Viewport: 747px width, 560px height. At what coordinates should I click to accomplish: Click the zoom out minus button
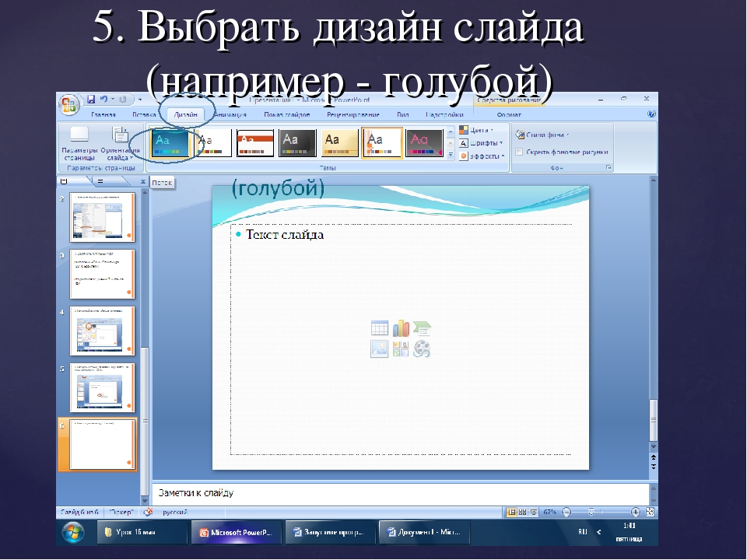(566, 513)
